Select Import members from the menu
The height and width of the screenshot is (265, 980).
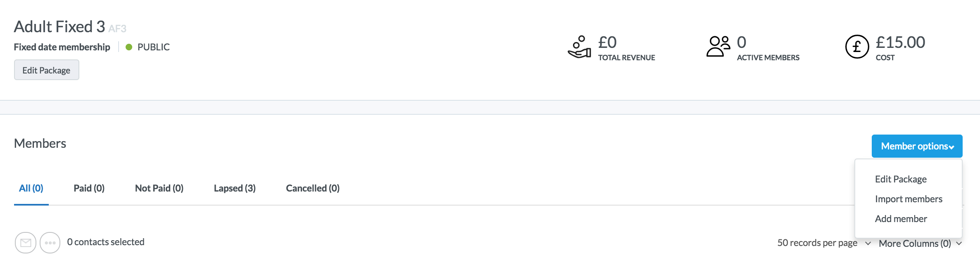pyautogui.click(x=909, y=199)
